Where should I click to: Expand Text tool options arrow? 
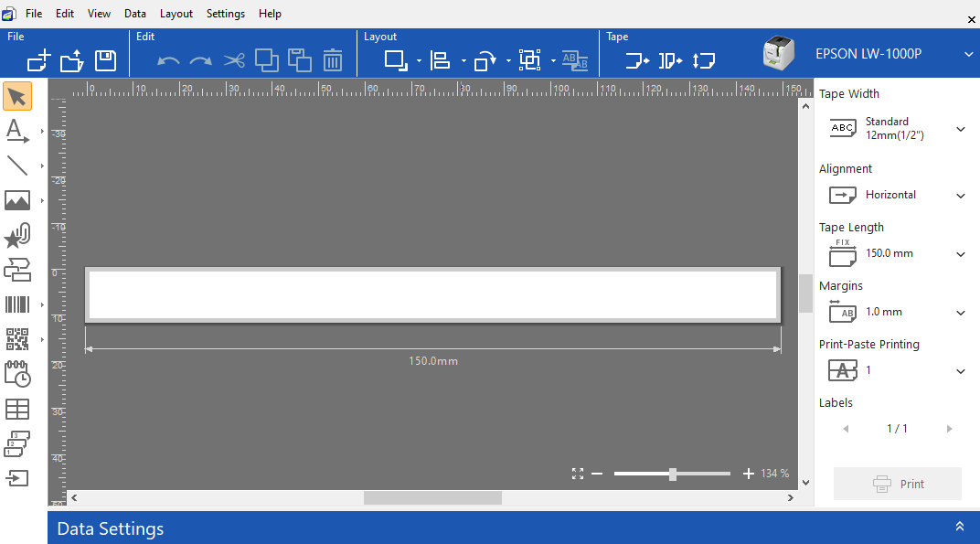[42, 132]
